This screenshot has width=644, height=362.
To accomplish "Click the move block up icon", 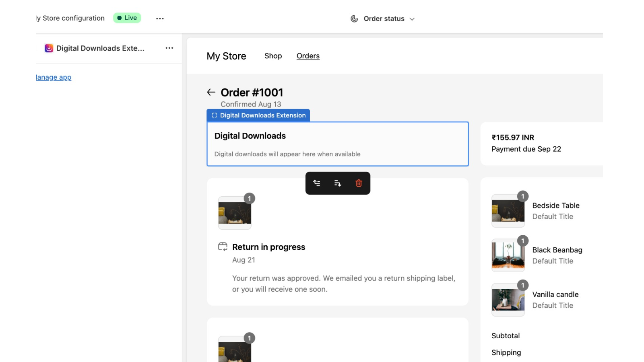I will tap(317, 183).
